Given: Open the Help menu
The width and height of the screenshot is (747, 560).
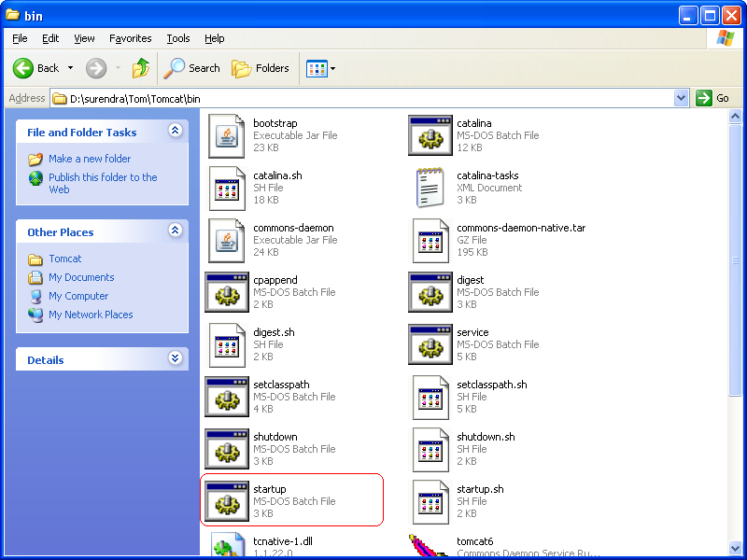Looking at the screenshot, I should click(215, 38).
